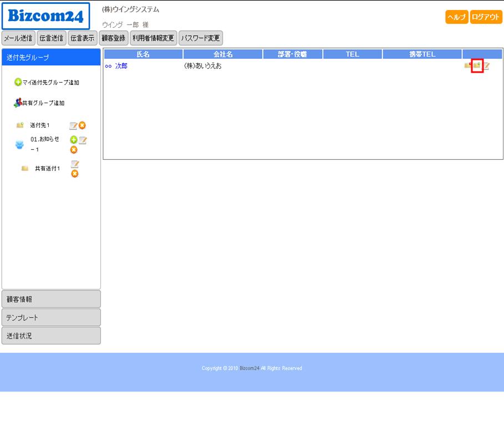The image size is (504, 426).
Task: Open the パスワード変更 page
Action: click(x=201, y=38)
